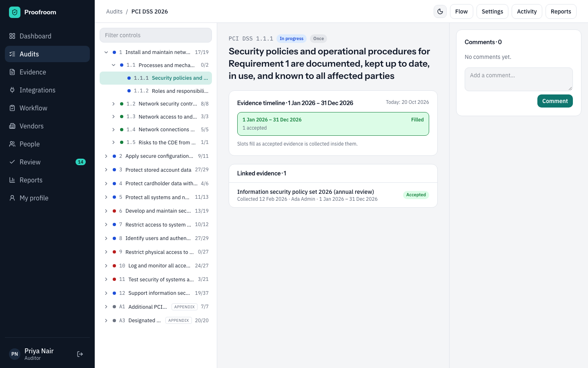The height and width of the screenshot is (368, 588).
Task: Toggle dark mode with the moon icon
Action: pyautogui.click(x=440, y=11)
